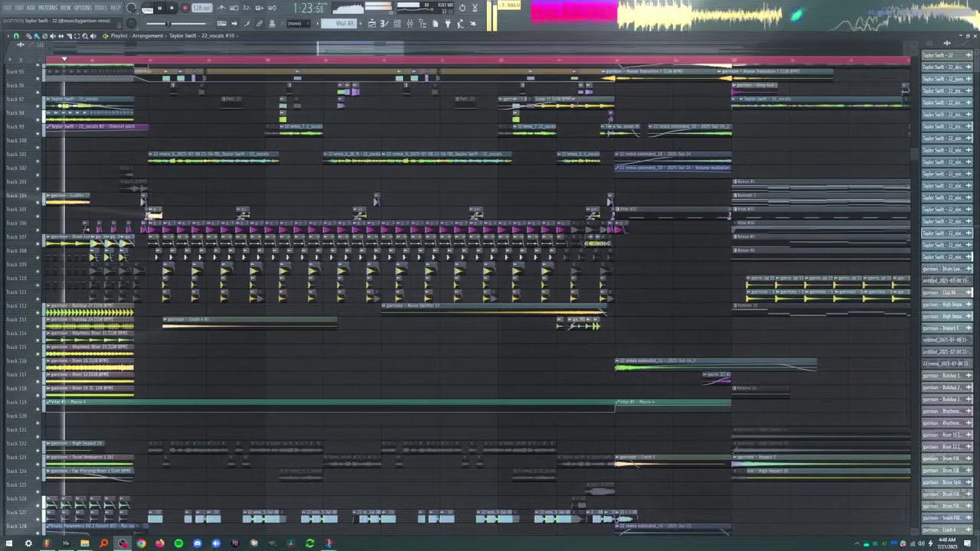Viewport: 980px width, 551px height.
Task: Adjust the main pitch knob
Action: coord(131,23)
